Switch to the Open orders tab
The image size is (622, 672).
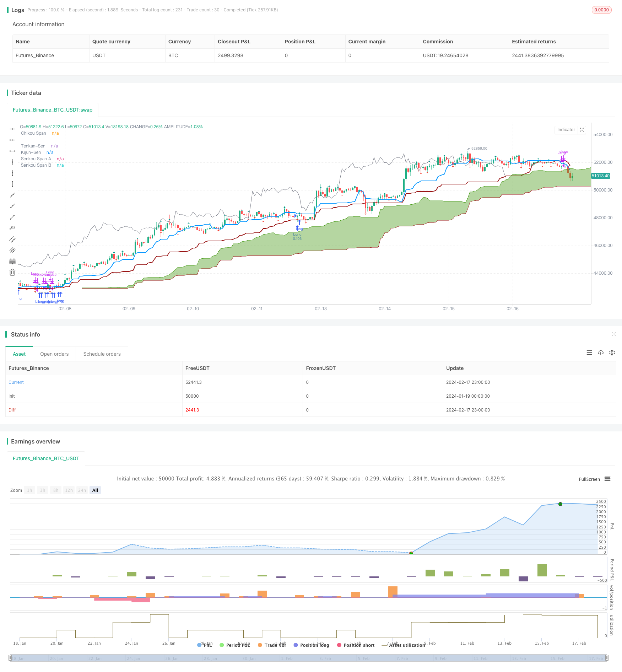click(x=54, y=354)
